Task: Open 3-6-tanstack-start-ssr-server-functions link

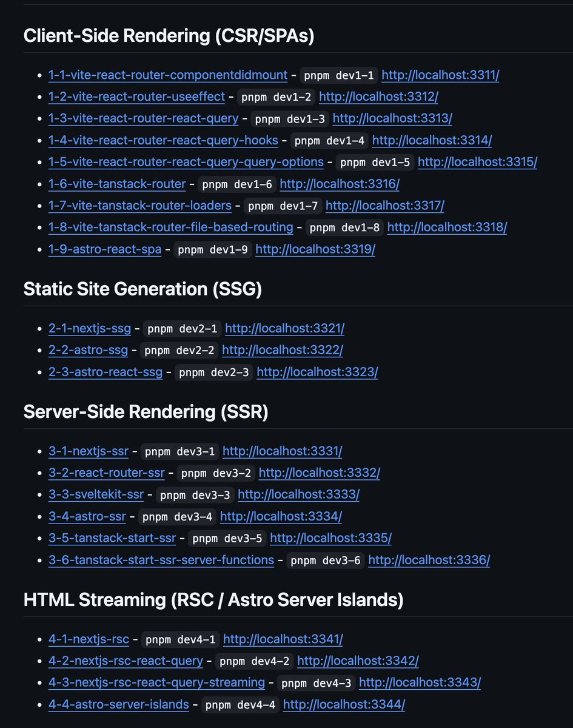Action: point(161,561)
